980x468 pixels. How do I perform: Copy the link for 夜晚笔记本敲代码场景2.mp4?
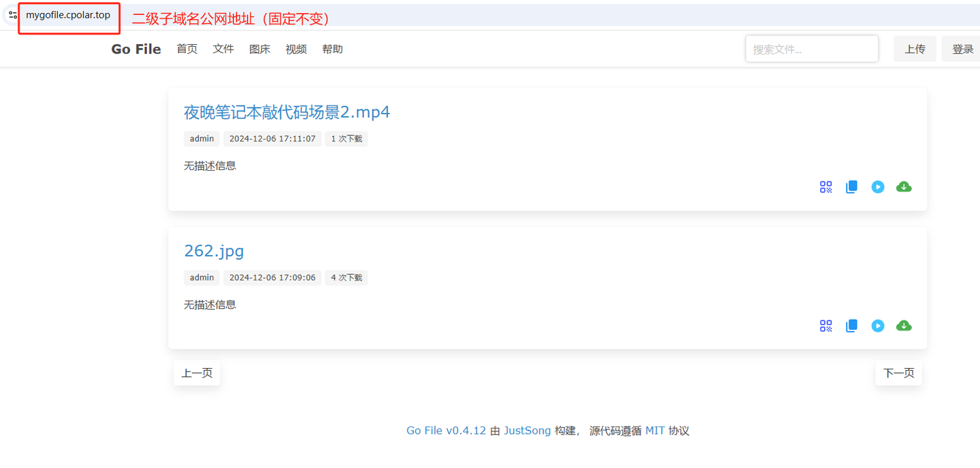pyautogui.click(x=851, y=186)
